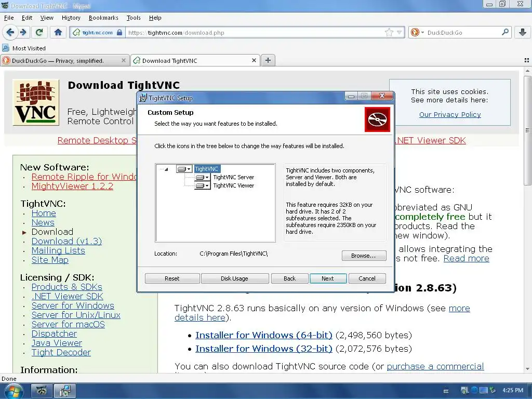Go to the Home sidebar link
The width and height of the screenshot is (532, 399).
[x=44, y=214]
